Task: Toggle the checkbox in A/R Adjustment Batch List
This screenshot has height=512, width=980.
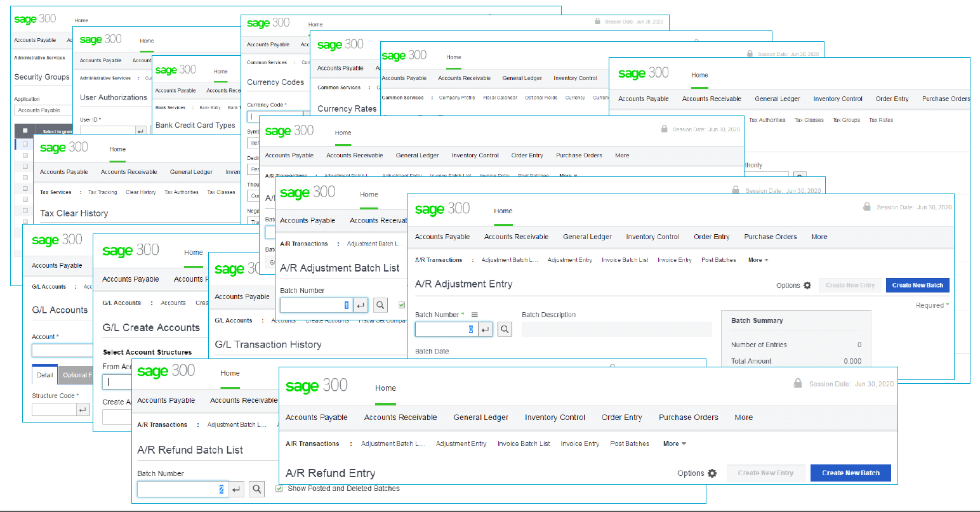Action: tap(401, 305)
